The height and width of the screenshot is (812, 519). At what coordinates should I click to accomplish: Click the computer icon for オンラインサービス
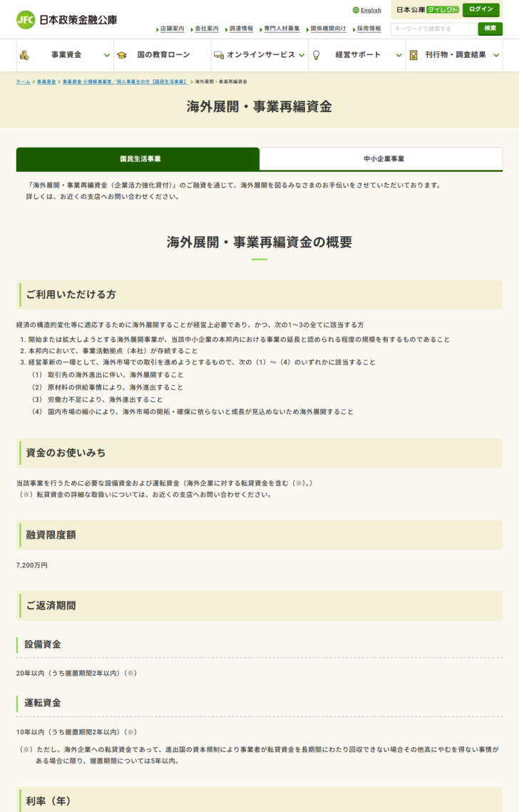(x=219, y=55)
